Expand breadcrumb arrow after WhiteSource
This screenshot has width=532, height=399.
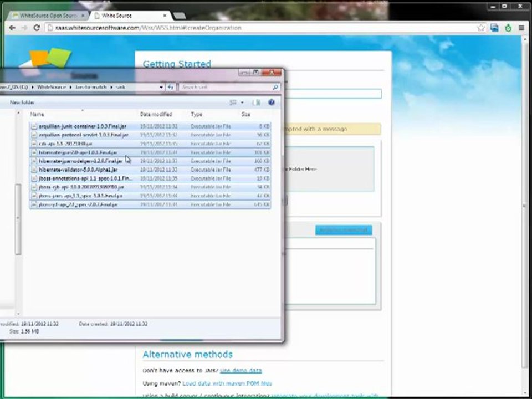pos(70,87)
